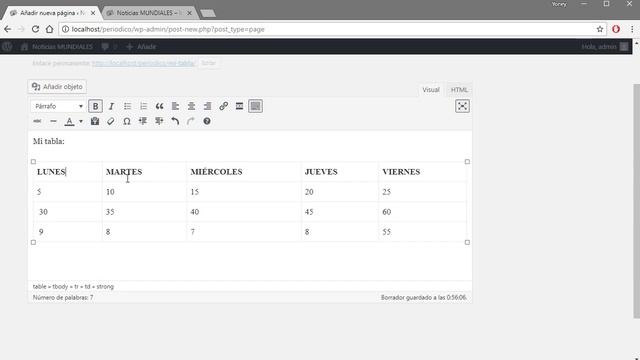
Task: Apply strikethrough formatting
Action: pos(37,121)
